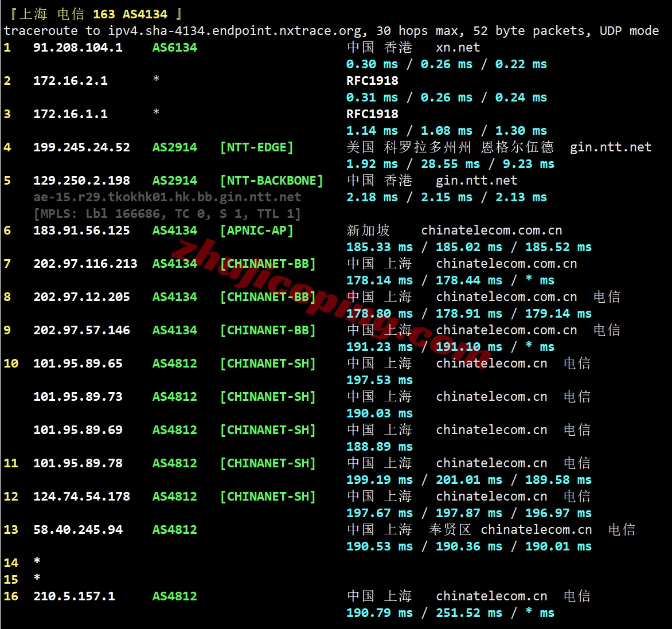
Task: Select IP 210.5.157.1 on hop 16
Action: pos(77,596)
